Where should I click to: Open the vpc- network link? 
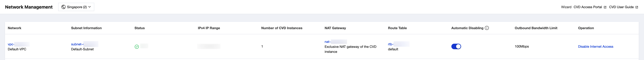[11, 44]
